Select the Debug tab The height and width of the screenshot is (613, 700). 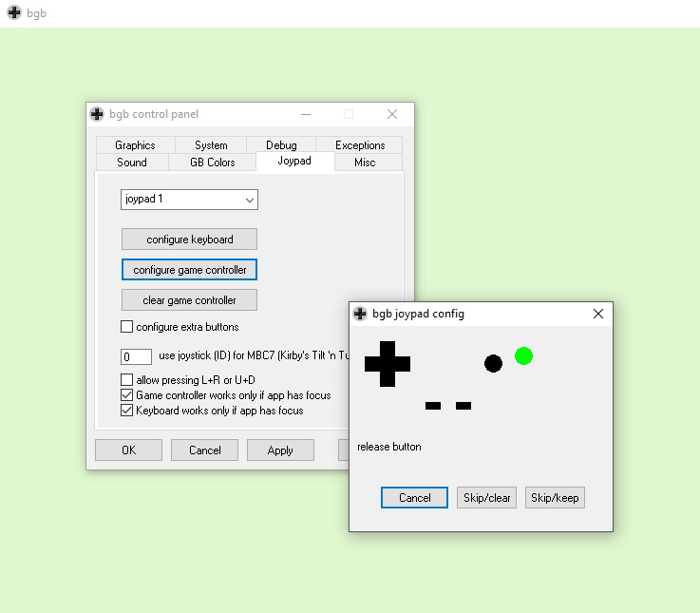[281, 145]
